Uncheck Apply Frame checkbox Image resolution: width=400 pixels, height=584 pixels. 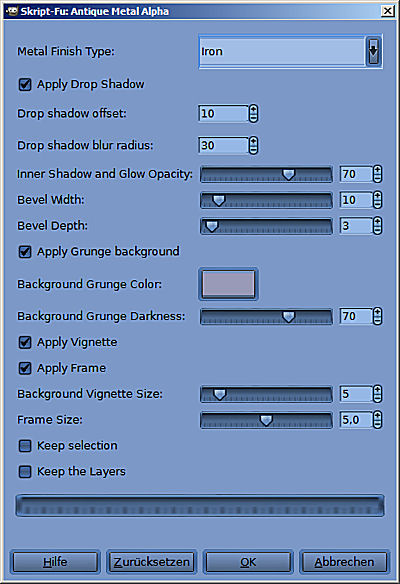[25, 368]
